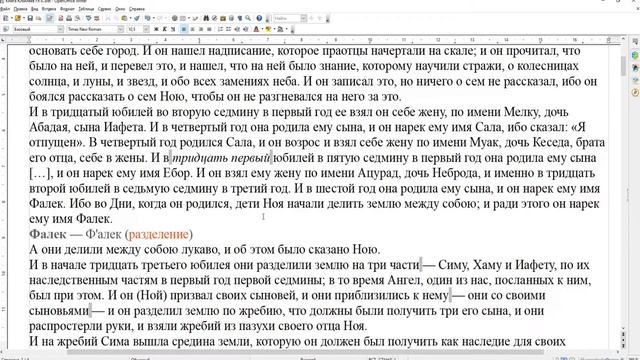Screen dimensions: 640x360
Task: Export directly as PDF icon
Action: coord(61,18)
